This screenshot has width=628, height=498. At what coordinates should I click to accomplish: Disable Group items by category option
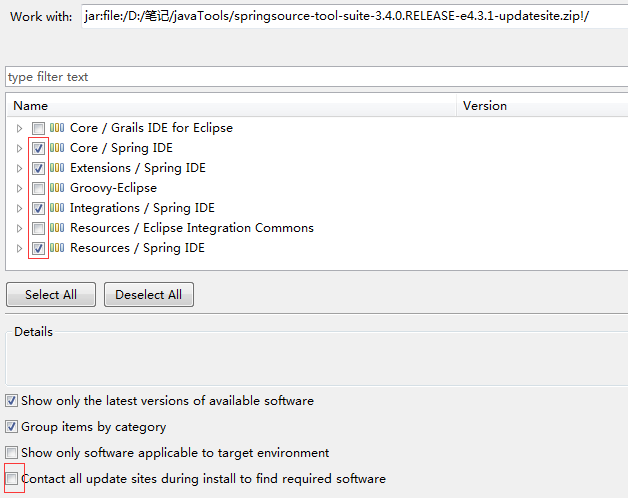tap(12, 426)
